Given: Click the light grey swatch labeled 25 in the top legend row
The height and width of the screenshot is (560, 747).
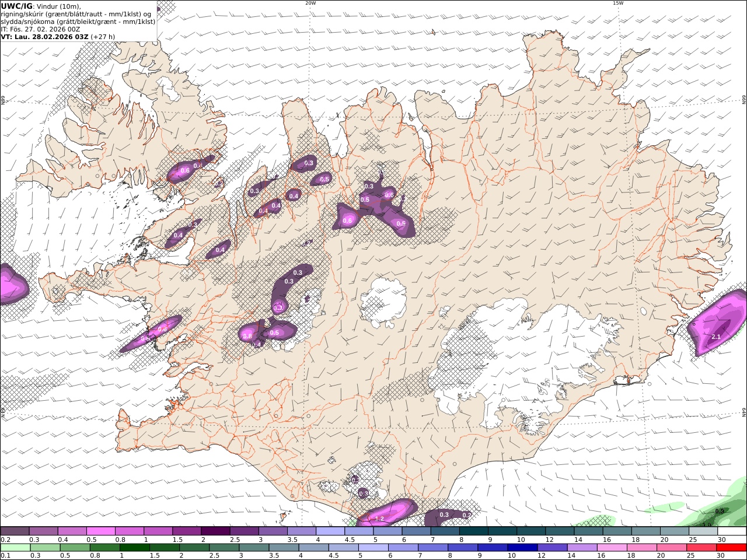Looking at the screenshot, I should point(703,531).
